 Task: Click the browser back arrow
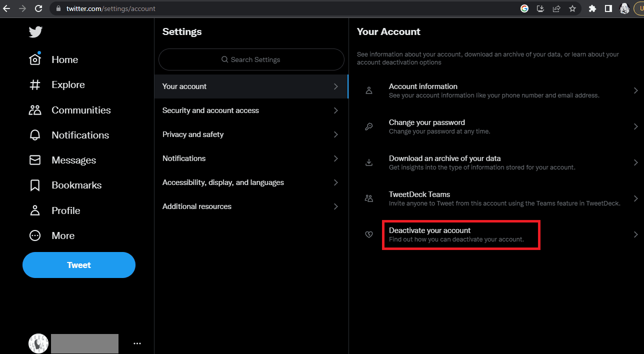[x=6, y=8]
